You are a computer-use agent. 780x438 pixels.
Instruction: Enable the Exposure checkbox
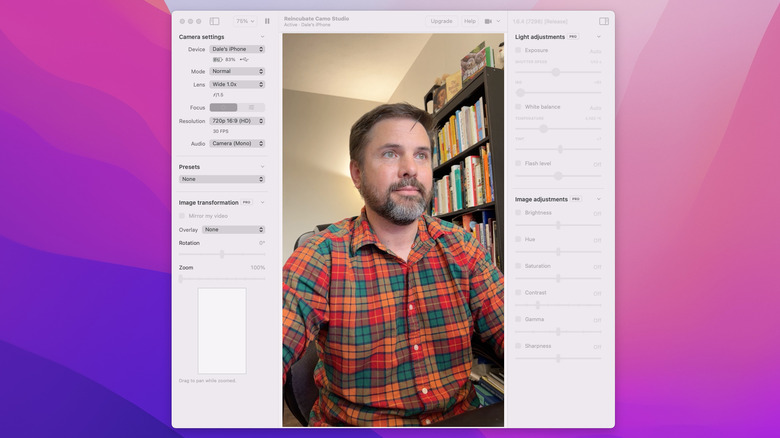[518, 50]
